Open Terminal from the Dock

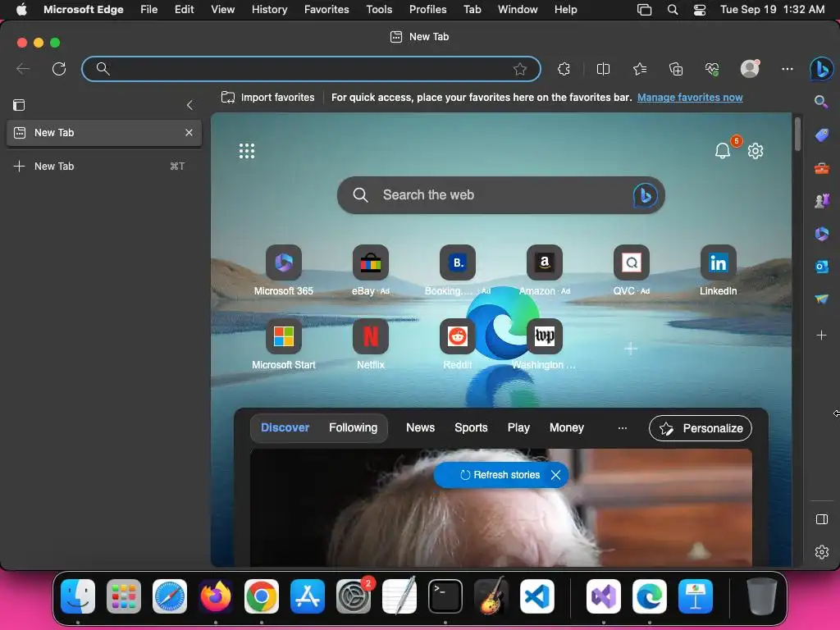tap(445, 596)
